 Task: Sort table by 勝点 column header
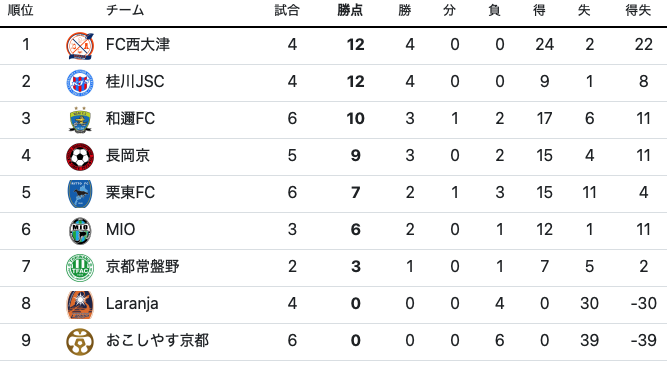tap(350, 10)
